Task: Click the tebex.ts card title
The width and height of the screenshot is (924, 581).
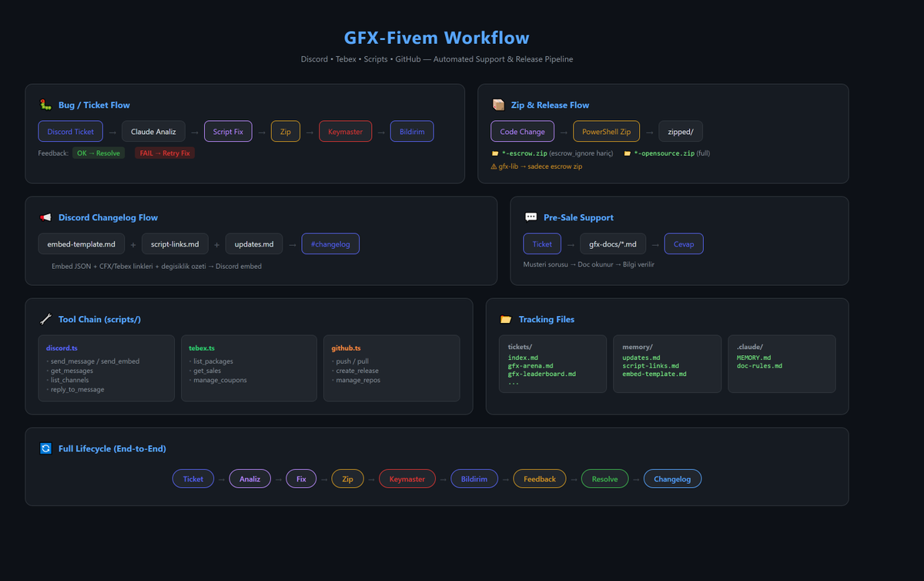Action: (x=202, y=348)
